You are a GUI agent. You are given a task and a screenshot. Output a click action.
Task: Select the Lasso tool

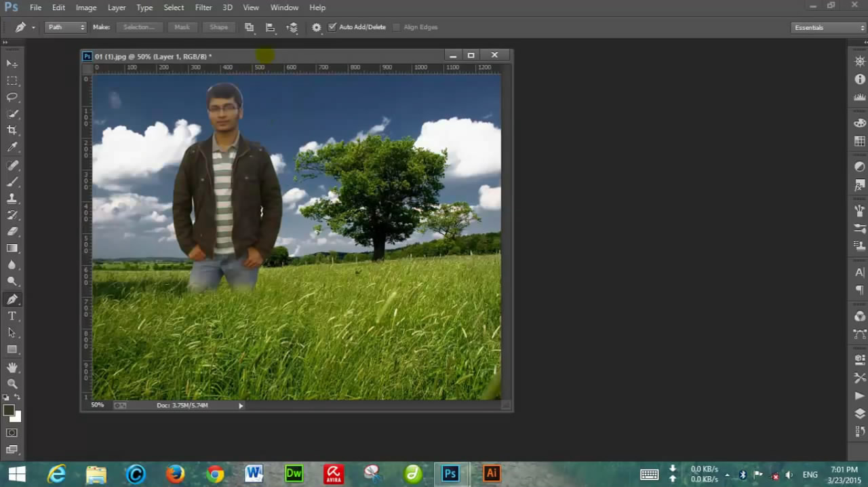(12, 97)
